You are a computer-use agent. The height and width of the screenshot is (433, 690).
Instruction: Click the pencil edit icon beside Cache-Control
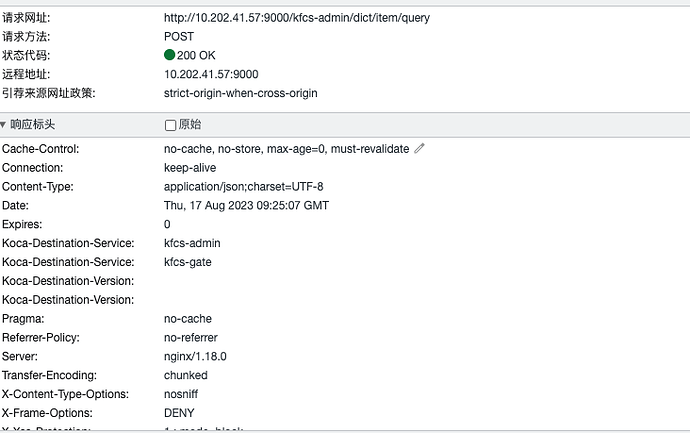[420, 149]
